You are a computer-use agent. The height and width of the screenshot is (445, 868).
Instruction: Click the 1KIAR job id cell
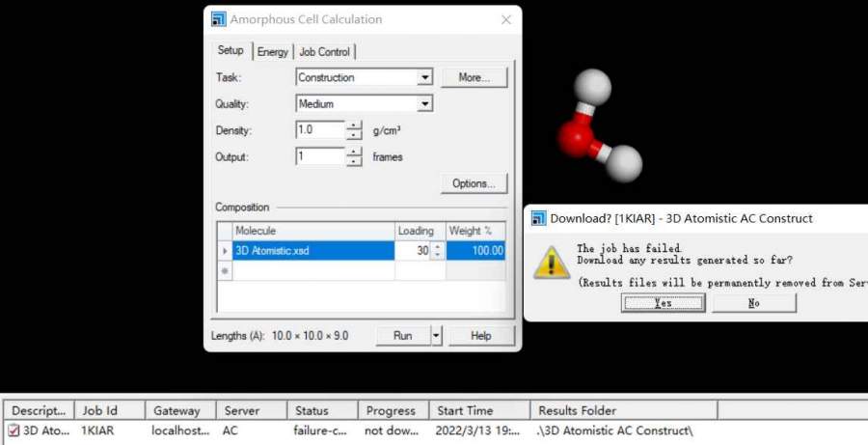tap(98, 431)
